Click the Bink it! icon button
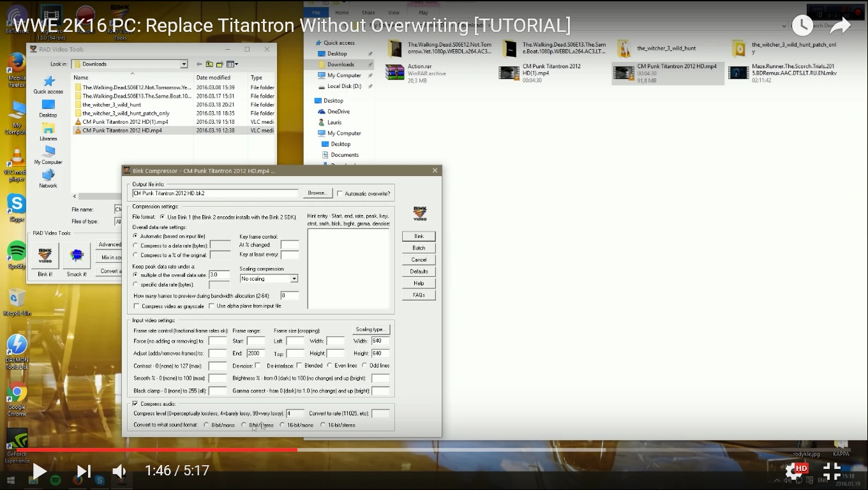 (45, 256)
